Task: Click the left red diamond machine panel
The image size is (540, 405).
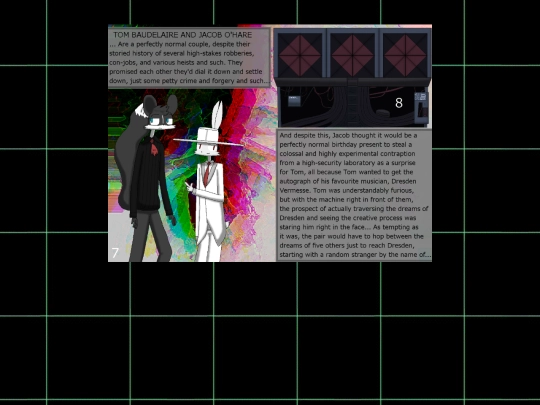Action: point(300,55)
